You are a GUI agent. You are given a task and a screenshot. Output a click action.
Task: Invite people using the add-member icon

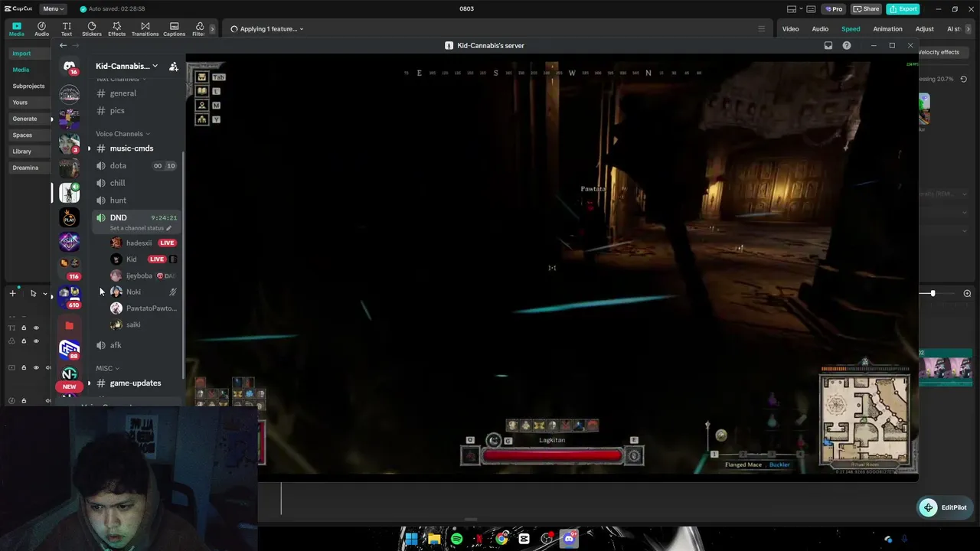pyautogui.click(x=174, y=67)
